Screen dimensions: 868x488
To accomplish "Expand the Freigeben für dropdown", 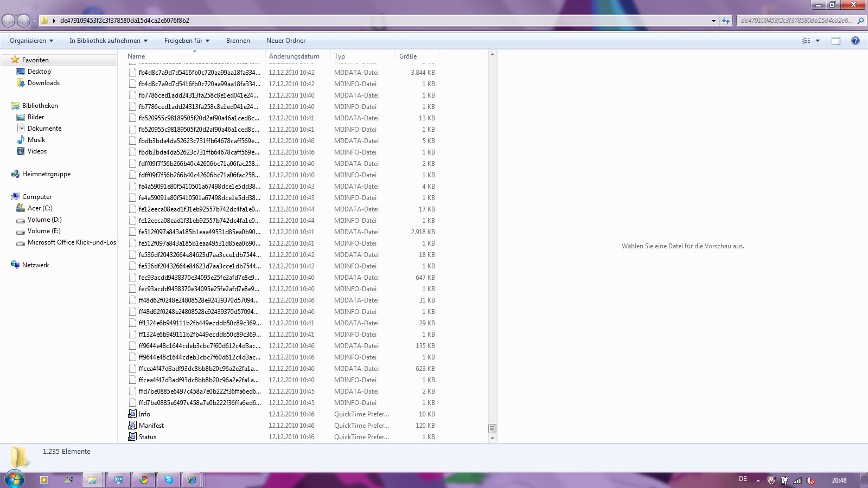I will coord(187,41).
